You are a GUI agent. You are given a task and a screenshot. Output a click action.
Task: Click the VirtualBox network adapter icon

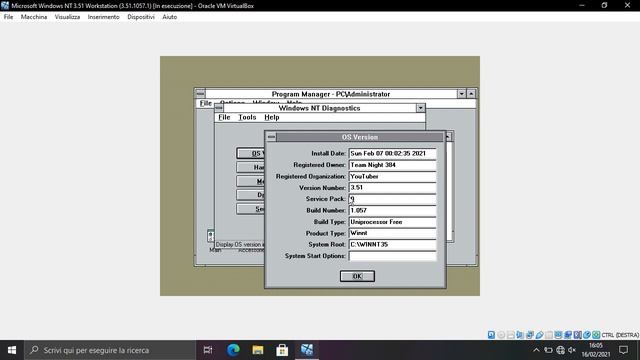[x=530, y=335]
